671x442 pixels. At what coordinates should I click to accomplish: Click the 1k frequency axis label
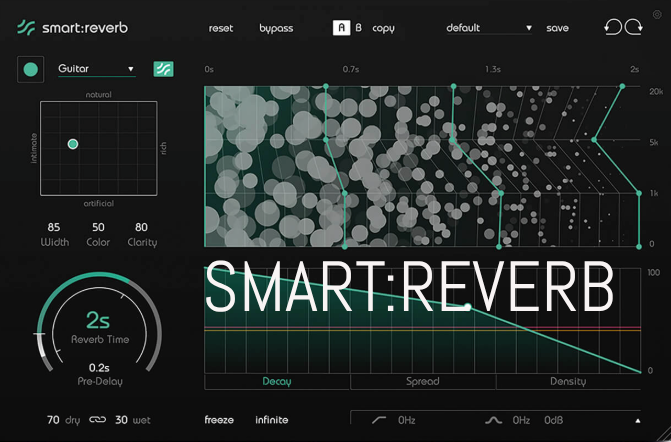pyautogui.click(x=654, y=193)
